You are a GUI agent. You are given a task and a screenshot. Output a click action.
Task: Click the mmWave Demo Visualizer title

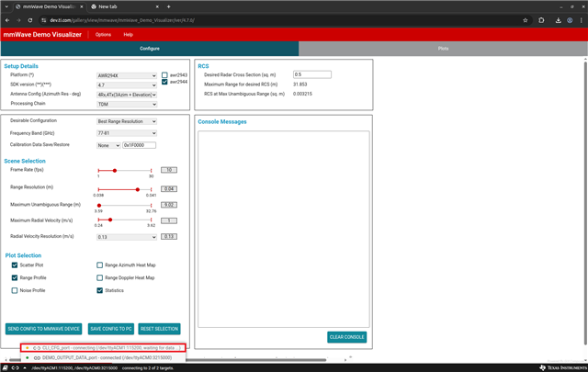pyautogui.click(x=42, y=35)
